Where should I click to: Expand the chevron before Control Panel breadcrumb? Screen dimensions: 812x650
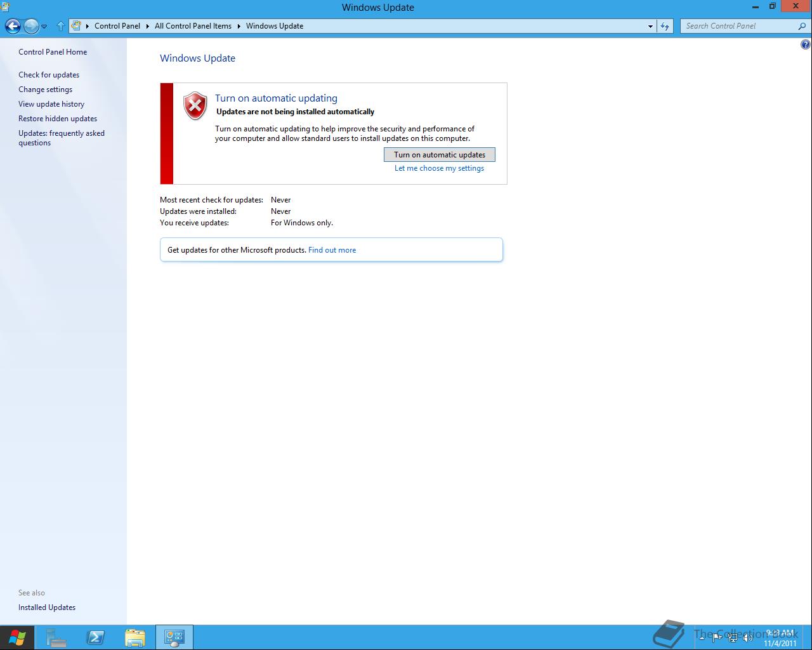88,26
